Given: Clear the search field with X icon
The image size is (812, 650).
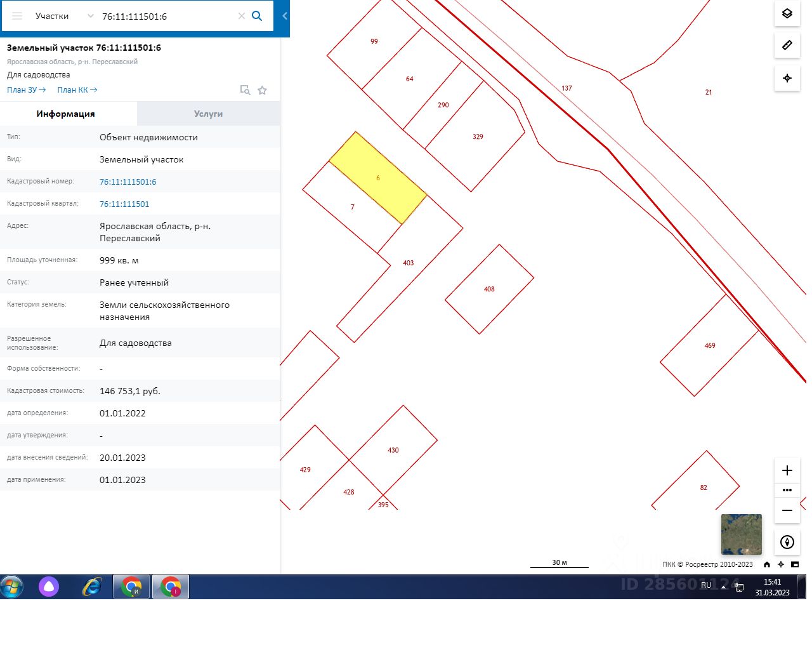Looking at the screenshot, I should click(x=242, y=16).
